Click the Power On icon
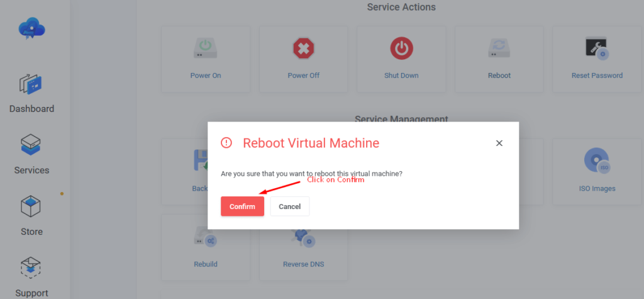Viewport: 644px width, 299px height. click(206, 48)
